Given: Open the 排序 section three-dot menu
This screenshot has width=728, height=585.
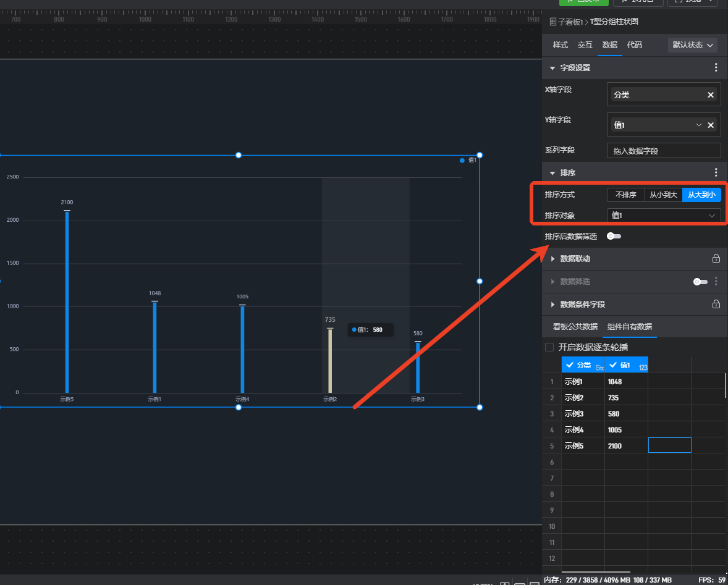Looking at the screenshot, I should point(716,172).
